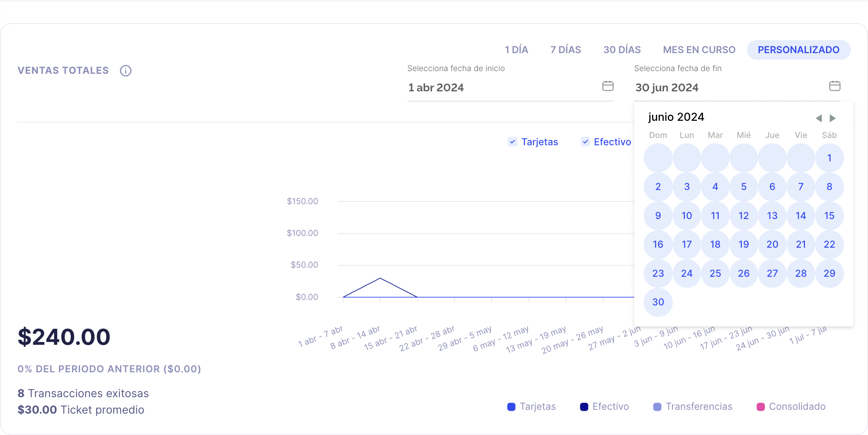Go to next month in calendar
Image resolution: width=868 pixels, height=435 pixels.
833,118
